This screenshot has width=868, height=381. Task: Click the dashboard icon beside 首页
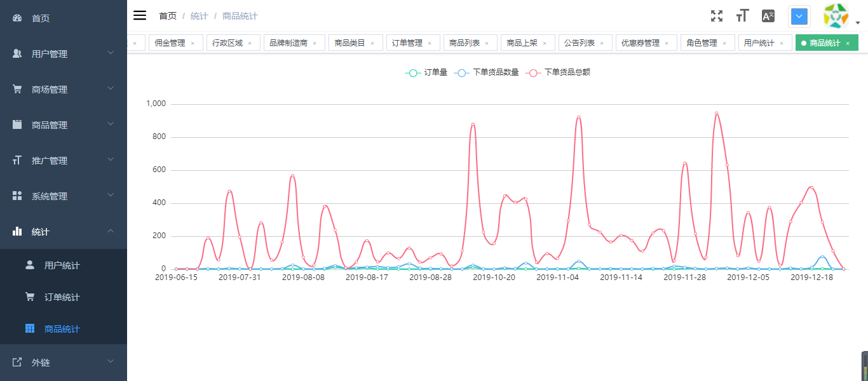[x=17, y=18]
